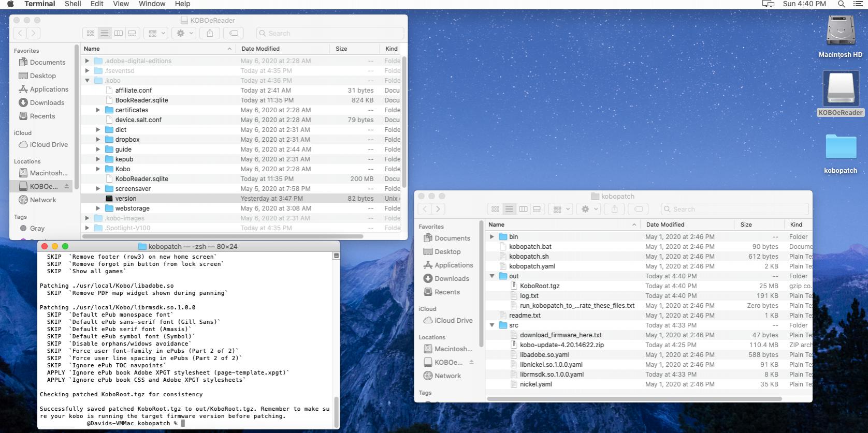Switch KOBOeReader window to list view

pos(105,33)
